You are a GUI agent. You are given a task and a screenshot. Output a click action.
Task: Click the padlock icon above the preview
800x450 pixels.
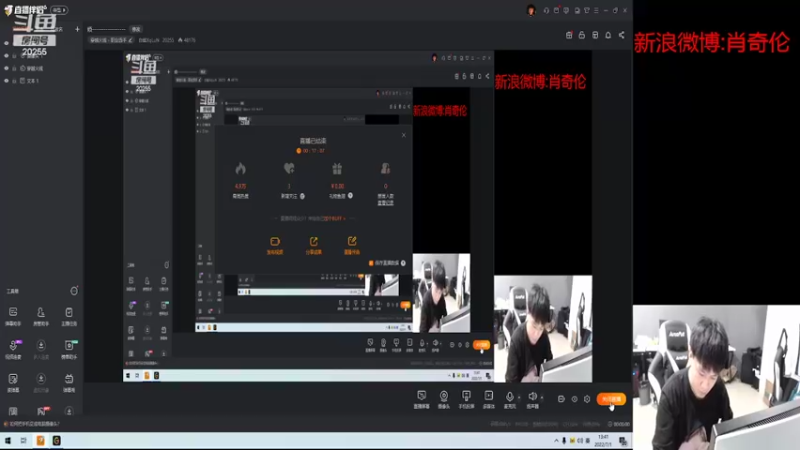click(x=582, y=35)
